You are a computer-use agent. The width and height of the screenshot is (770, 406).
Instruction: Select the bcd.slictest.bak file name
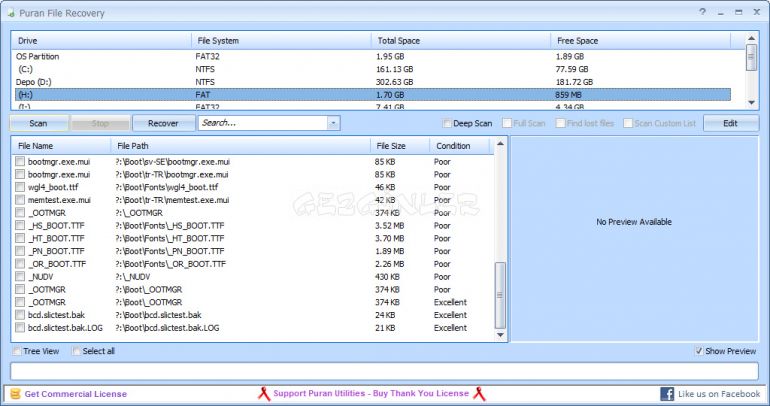[x=56, y=315]
